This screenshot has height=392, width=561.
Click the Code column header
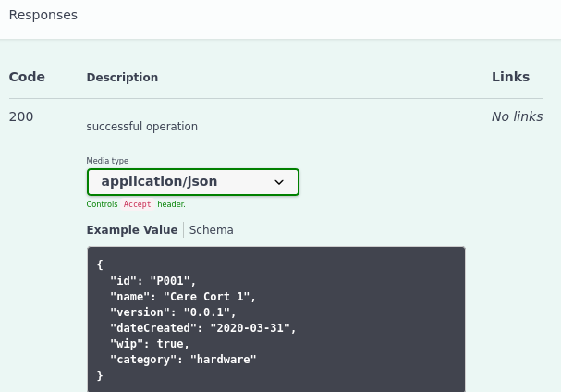27,77
